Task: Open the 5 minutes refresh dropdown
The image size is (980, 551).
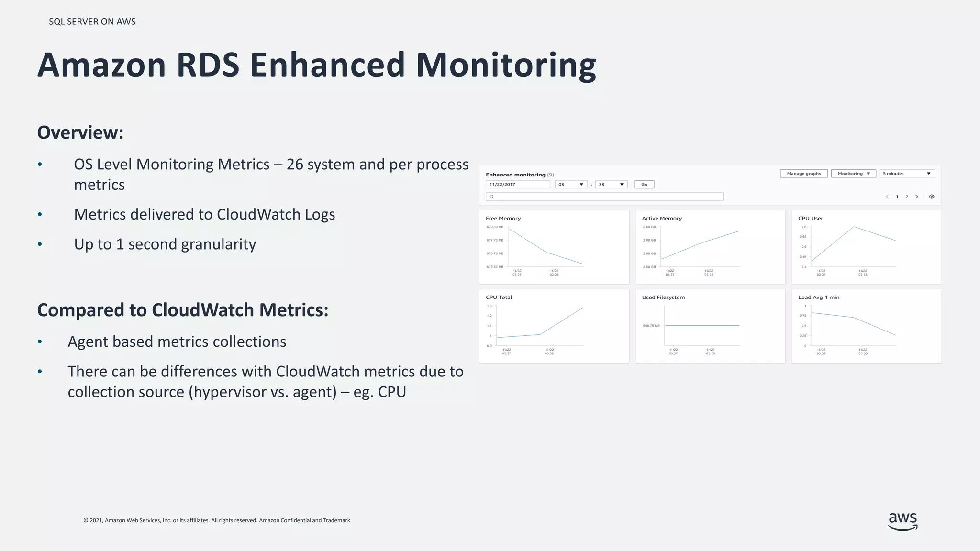Action: pos(907,174)
